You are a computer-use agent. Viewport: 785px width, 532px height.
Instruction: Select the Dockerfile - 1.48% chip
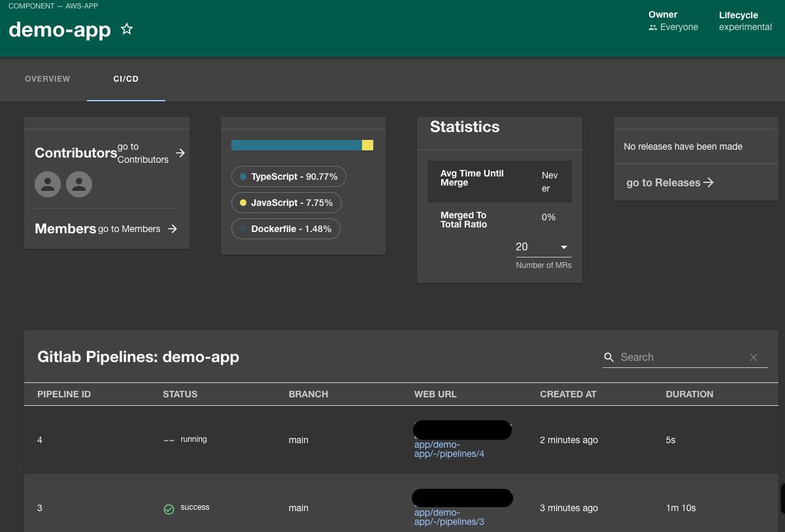286,229
